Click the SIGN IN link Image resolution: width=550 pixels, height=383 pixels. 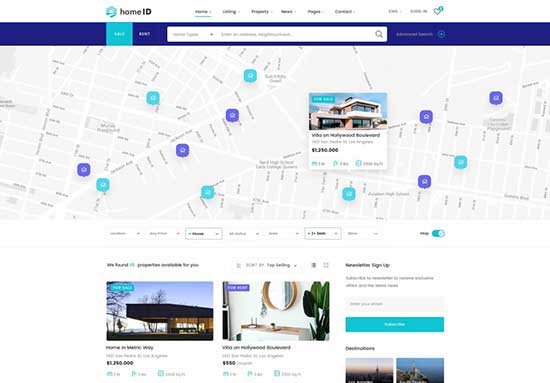(x=419, y=12)
